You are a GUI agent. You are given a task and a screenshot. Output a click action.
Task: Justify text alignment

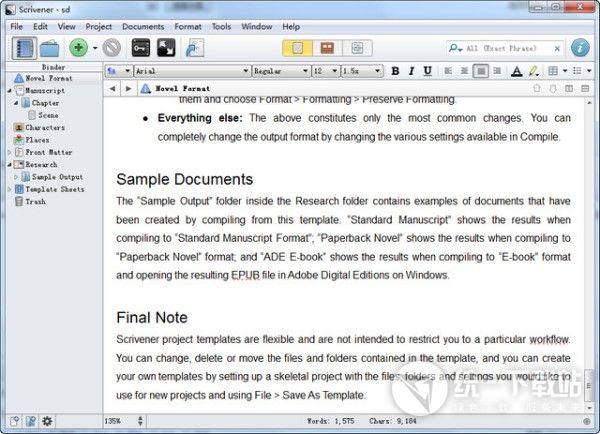pyautogui.click(x=481, y=71)
